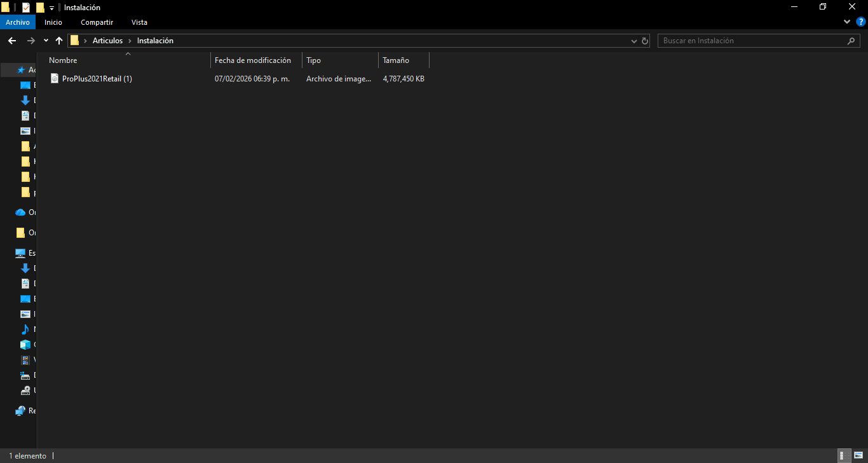Image resolution: width=868 pixels, height=463 pixels.
Task: Open the recent locations dropdown arrow
Action: click(46, 41)
